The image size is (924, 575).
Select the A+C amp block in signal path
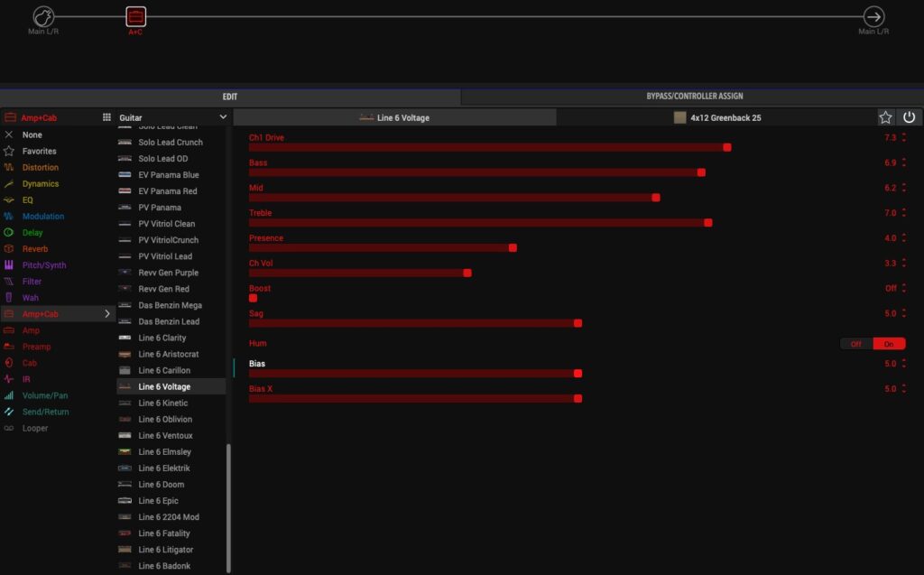point(135,16)
